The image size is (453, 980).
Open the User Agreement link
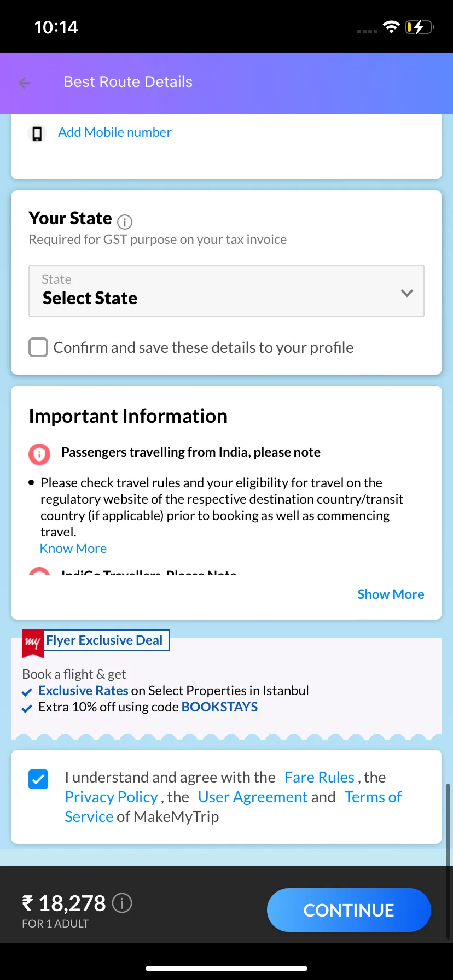click(x=253, y=797)
